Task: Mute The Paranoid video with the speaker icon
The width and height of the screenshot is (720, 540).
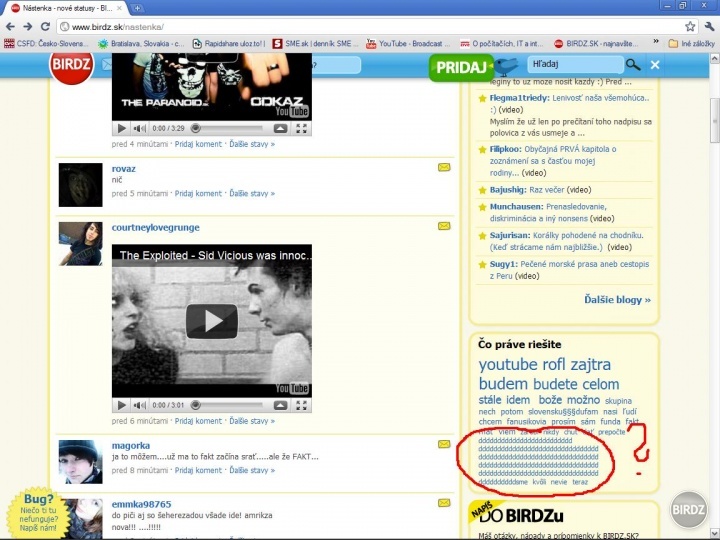Action: [x=139, y=129]
